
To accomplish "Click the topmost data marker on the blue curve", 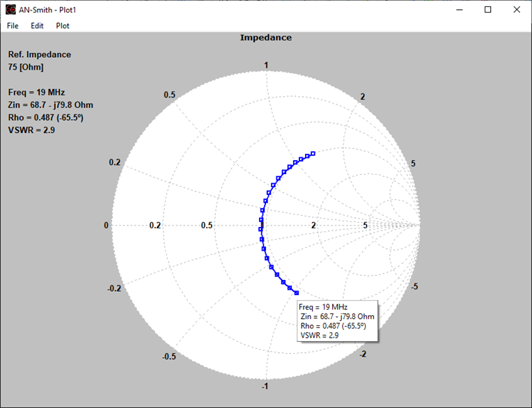I will tap(313, 154).
